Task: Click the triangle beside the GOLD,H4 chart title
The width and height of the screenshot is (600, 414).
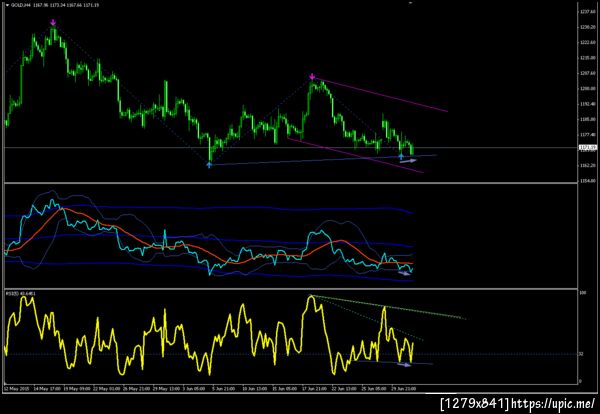Action: point(7,5)
